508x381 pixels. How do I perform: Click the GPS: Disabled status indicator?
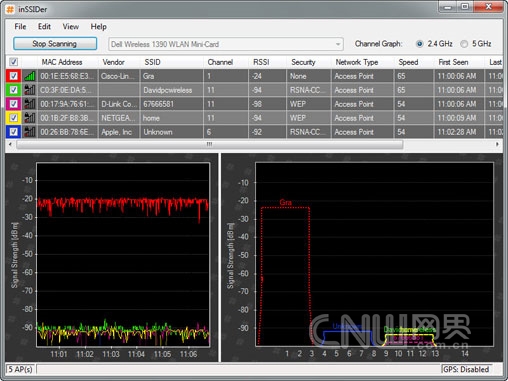click(466, 369)
